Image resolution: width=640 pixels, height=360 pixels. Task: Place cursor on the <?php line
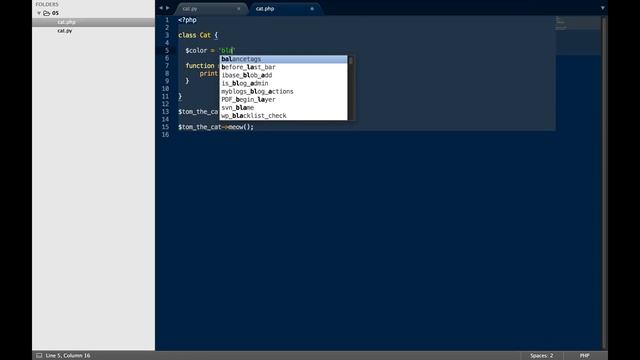click(x=187, y=20)
